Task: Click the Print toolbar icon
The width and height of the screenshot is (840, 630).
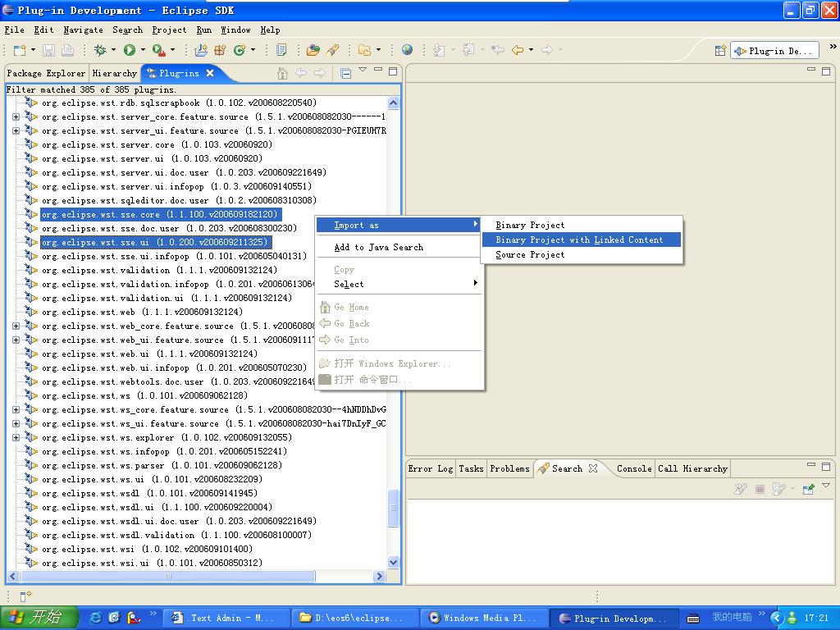Action: 68,50
